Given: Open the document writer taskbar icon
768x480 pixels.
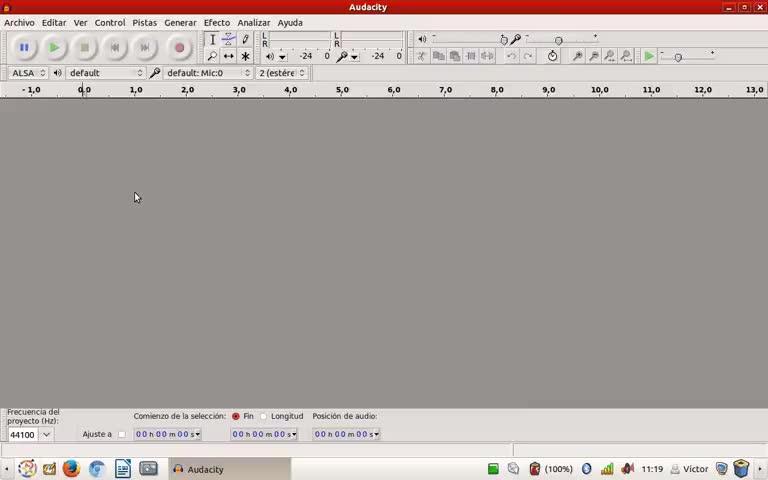Looking at the screenshot, I should [x=123, y=469].
